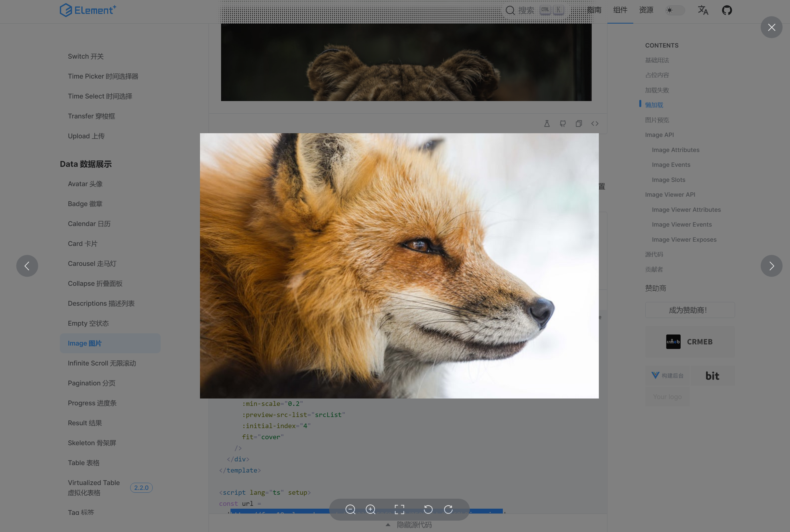Open demo in playground flask icon
Image resolution: width=790 pixels, height=532 pixels.
(x=547, y=124)
